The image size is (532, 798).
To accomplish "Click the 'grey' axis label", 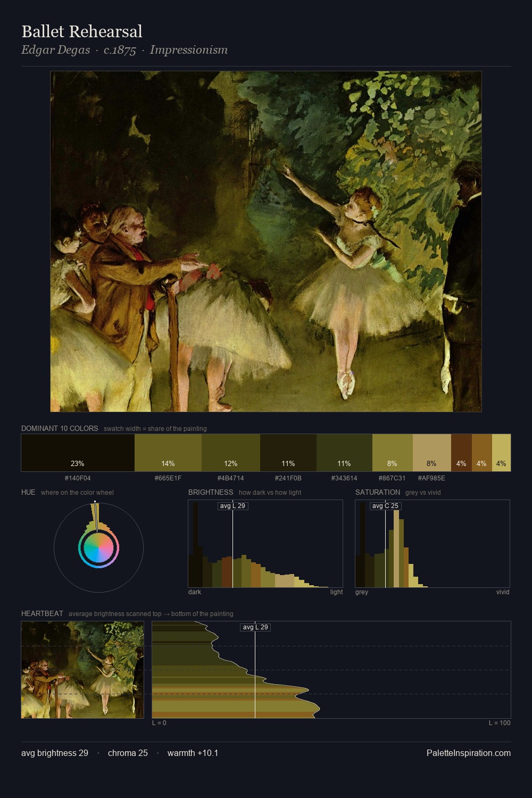I will pos(362,592).
